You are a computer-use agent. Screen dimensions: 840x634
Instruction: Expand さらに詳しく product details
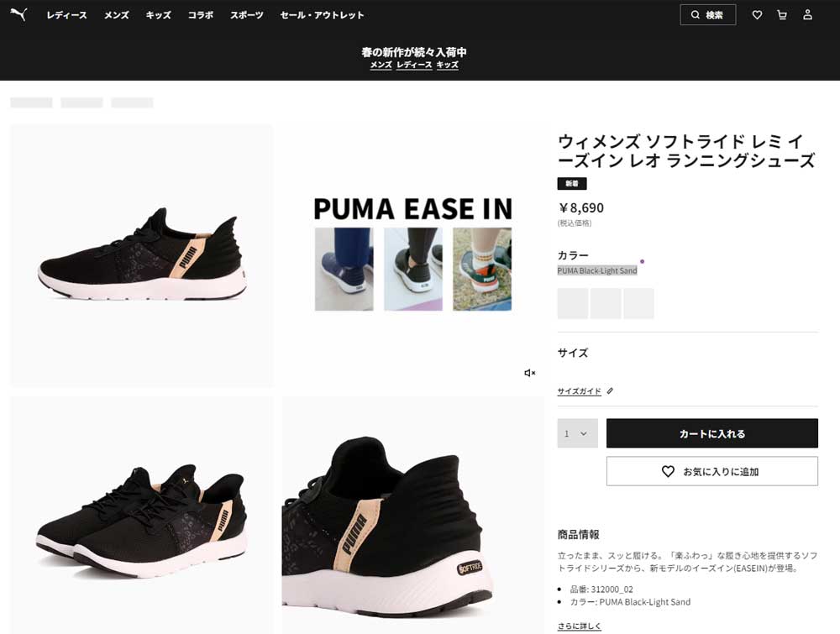click(579, 626)
